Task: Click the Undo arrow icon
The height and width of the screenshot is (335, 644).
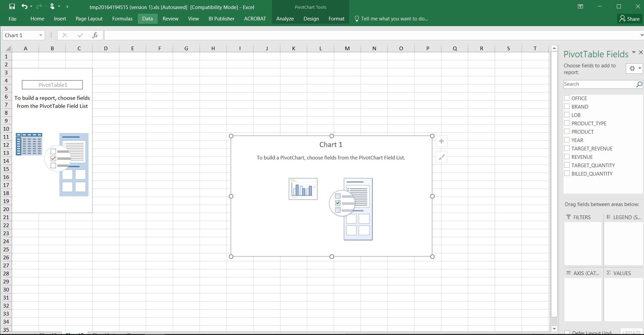Action: [x=24, y=6]
